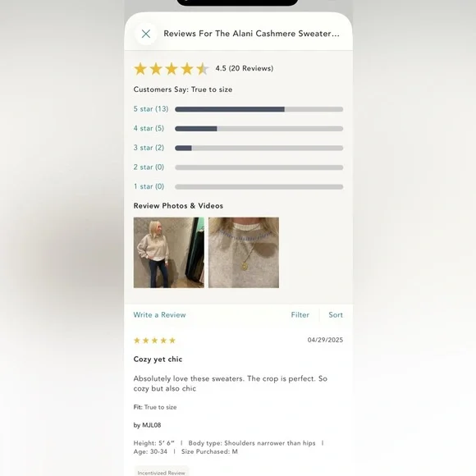
Task: Filter reviews by 4 star (5)
Action: [149, 128]
